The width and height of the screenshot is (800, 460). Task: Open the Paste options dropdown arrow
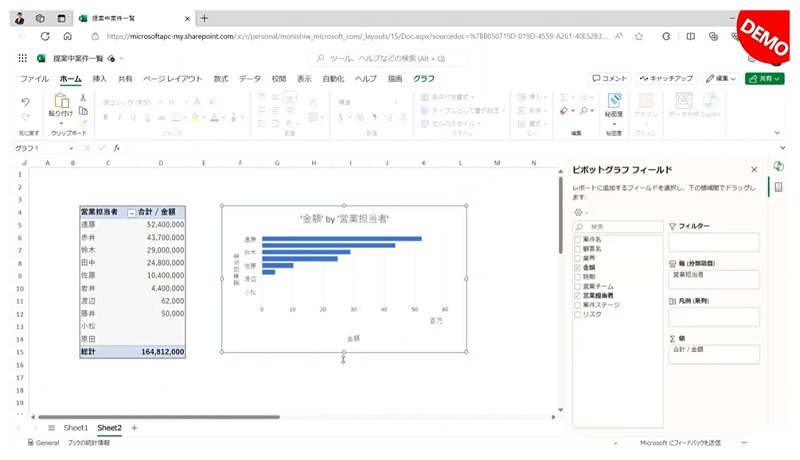pos(61,123)
